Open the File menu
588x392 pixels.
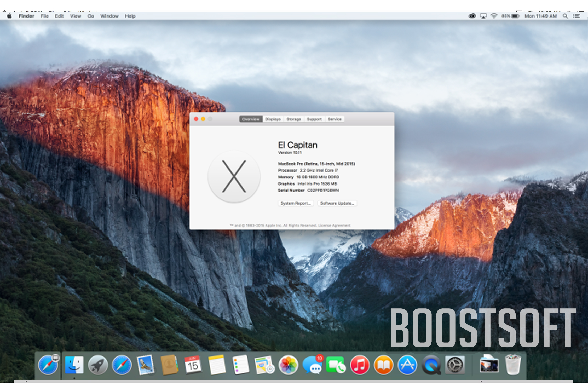click(x=45, y=16)
